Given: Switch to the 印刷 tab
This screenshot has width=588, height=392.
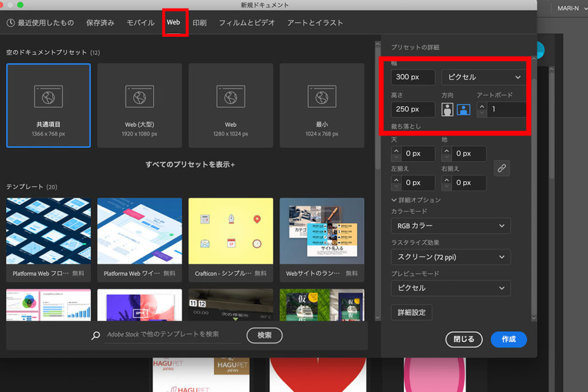Looking at the screenshot, I should pos(199,23).
